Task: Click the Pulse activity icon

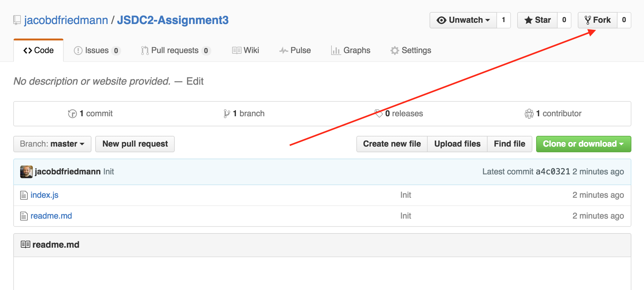Action: coord(284,51)
